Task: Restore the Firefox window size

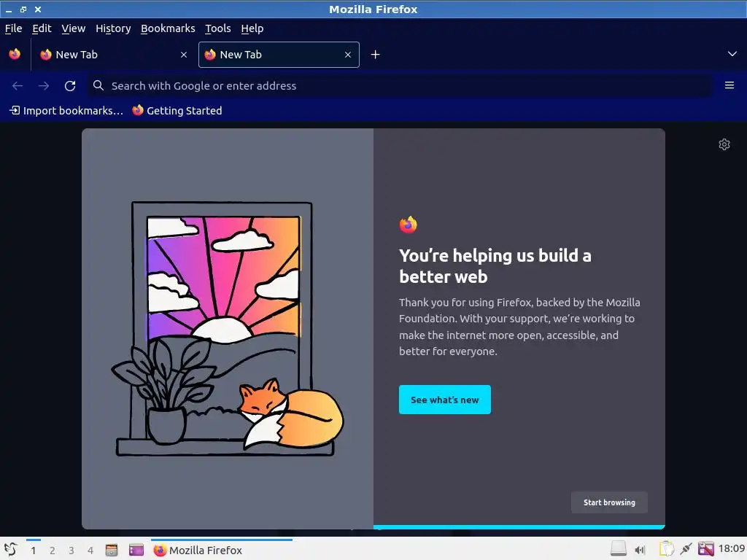Action: point(23,9)
